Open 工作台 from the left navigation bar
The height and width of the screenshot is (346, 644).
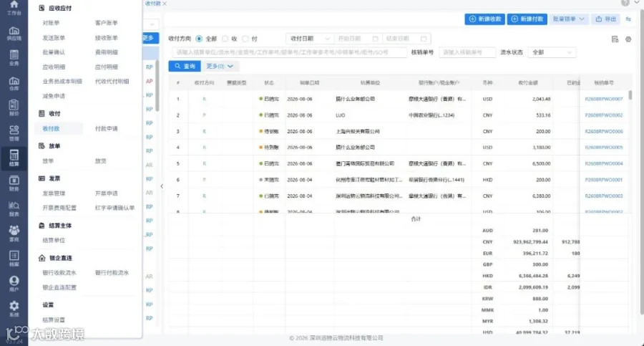pyautogui.click(x=14, y=7)
